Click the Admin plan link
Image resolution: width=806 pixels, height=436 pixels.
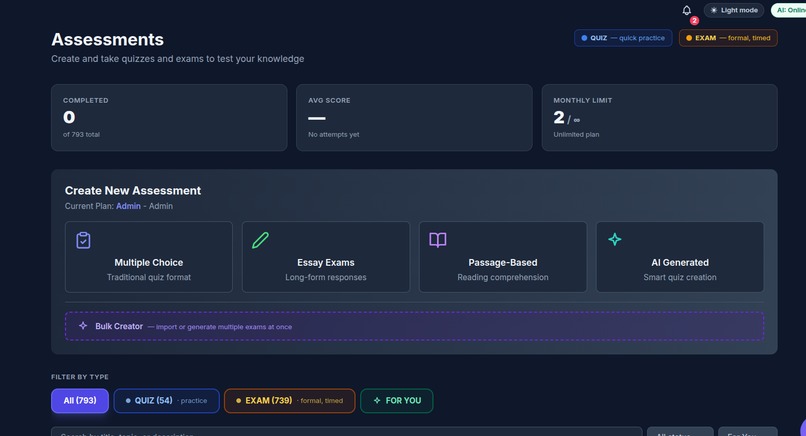pos(128,206)
